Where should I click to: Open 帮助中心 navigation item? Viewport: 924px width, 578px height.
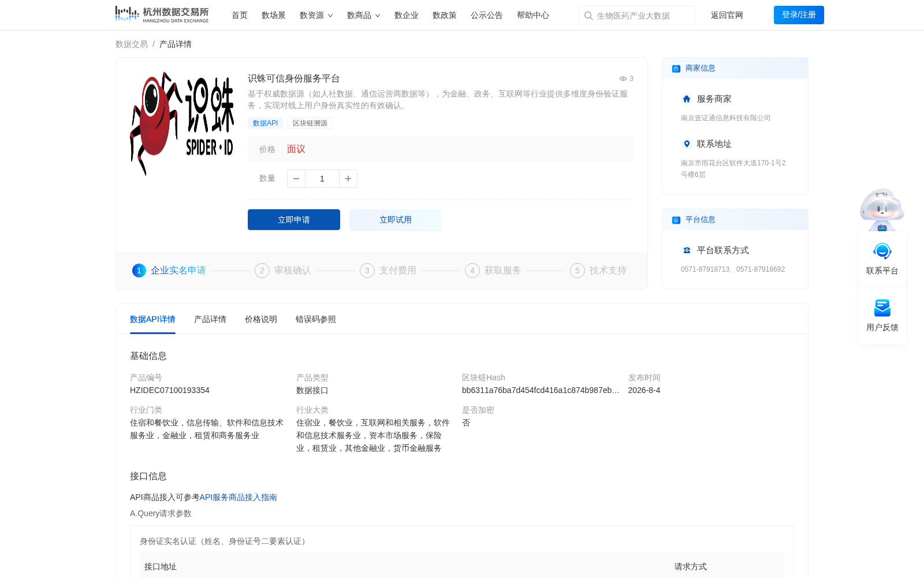click(x=533, y=15)
